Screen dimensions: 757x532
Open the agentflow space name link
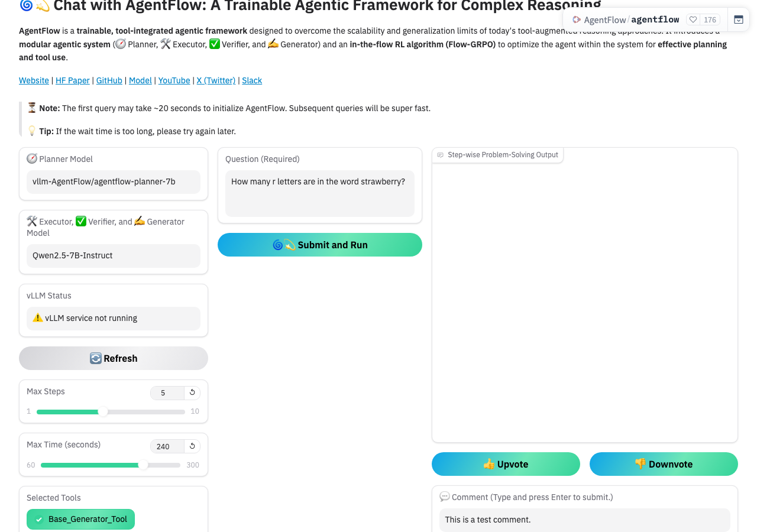point(655,20)
